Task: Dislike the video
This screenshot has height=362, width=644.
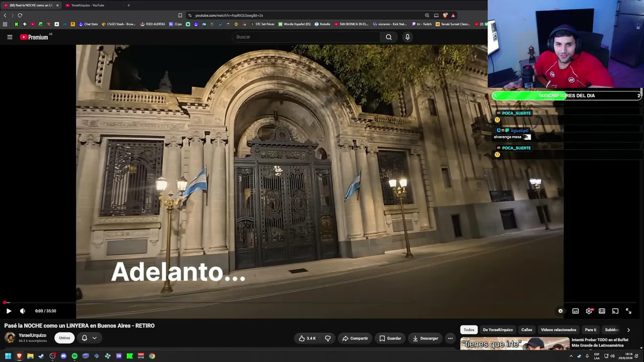Action: click(328, 338)
